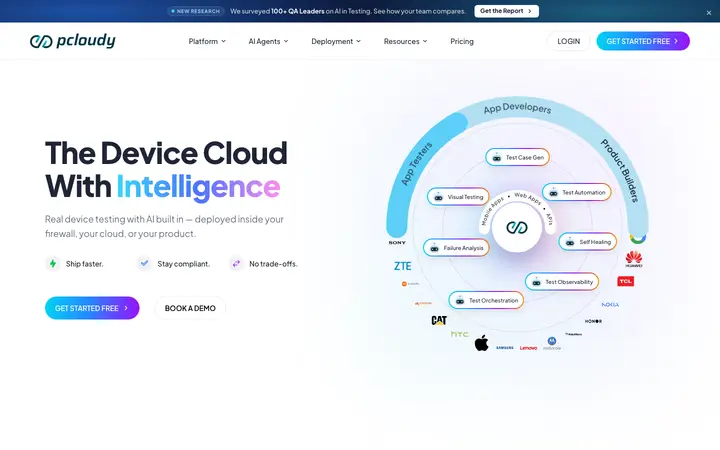Click the APIs label on the ring
Viewport: 720px width, 450px height.
click(x=550, y=219)
